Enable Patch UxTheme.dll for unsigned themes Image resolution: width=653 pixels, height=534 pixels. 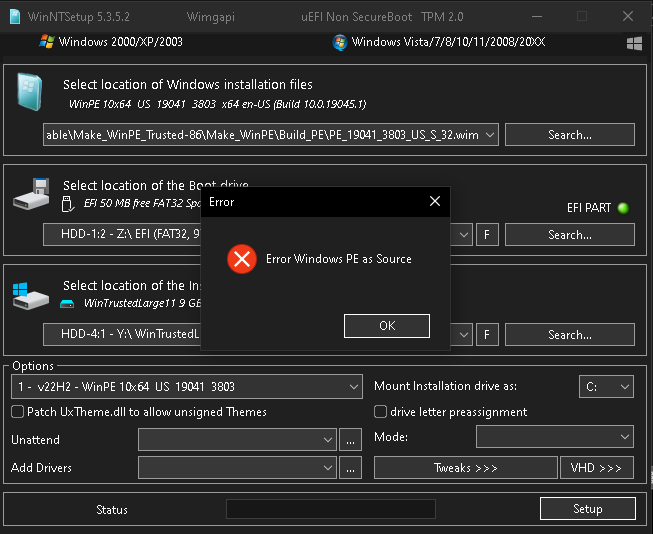point(18,412)
